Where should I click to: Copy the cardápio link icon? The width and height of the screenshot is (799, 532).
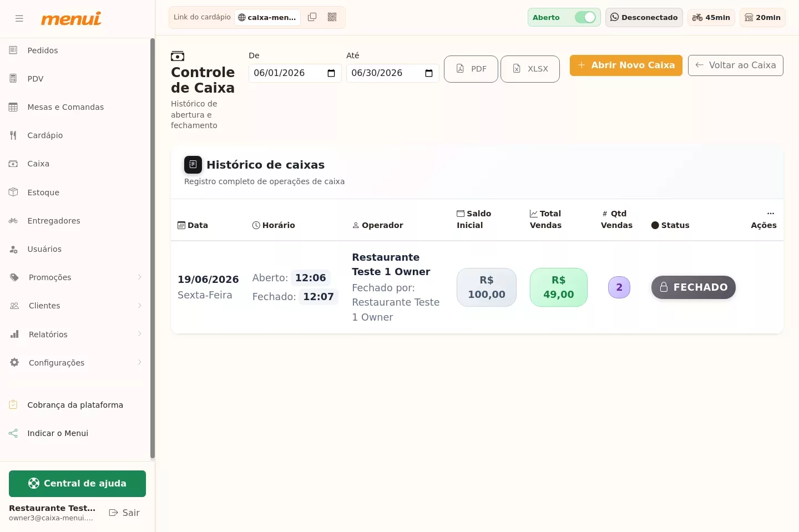tap(312, 17)
